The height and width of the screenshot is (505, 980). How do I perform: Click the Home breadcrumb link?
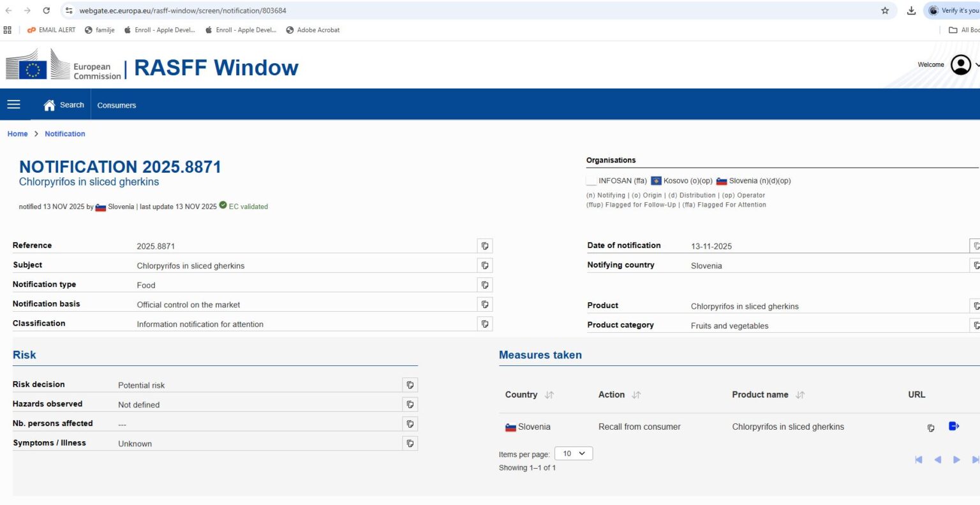point(17,134)
